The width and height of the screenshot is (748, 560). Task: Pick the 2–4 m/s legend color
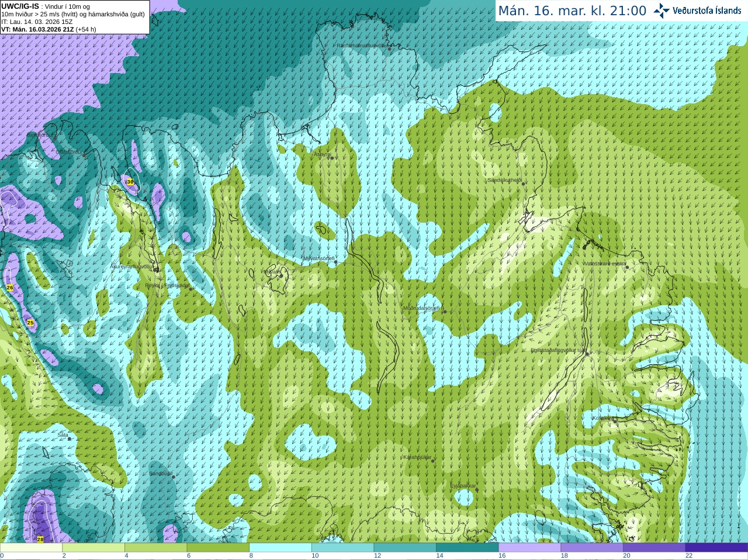point(93,548)
